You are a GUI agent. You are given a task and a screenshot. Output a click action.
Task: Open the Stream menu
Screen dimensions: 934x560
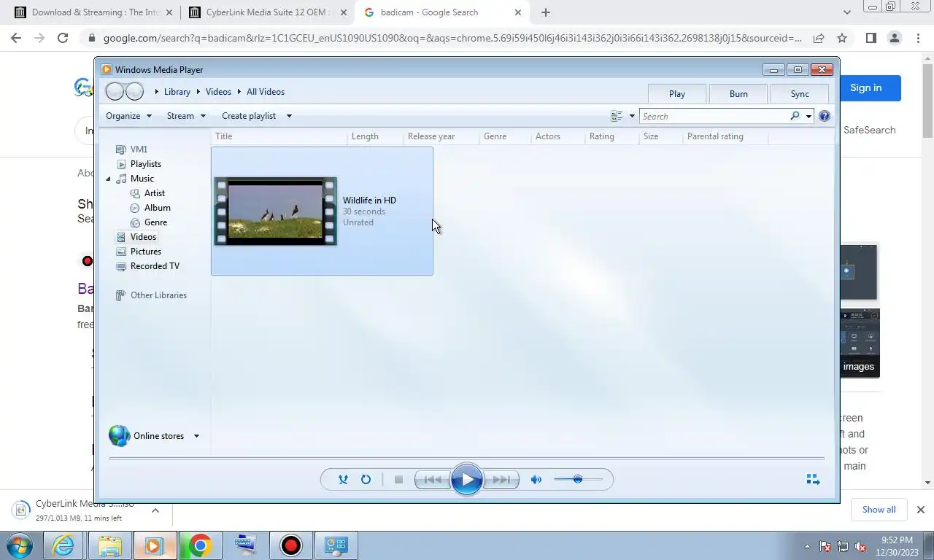(x=186, y=116)
